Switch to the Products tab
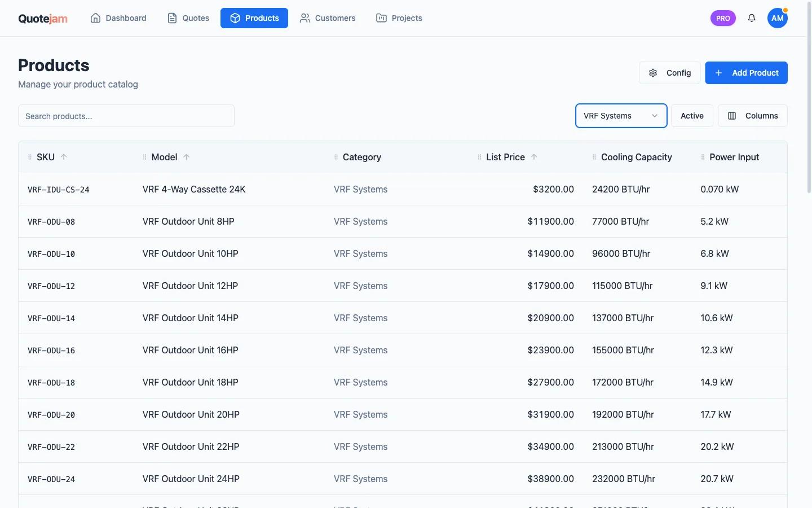 254,17
